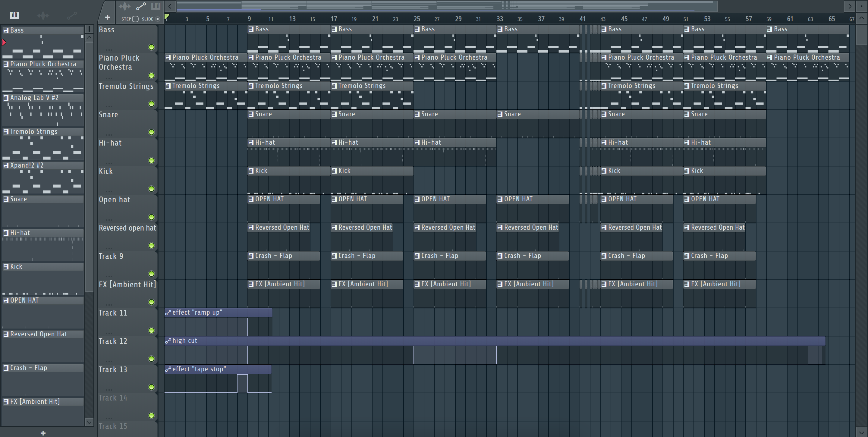Show automation clips in the picker panel
The height and width of the screenshot is (437, 868).
pos(72,15)
